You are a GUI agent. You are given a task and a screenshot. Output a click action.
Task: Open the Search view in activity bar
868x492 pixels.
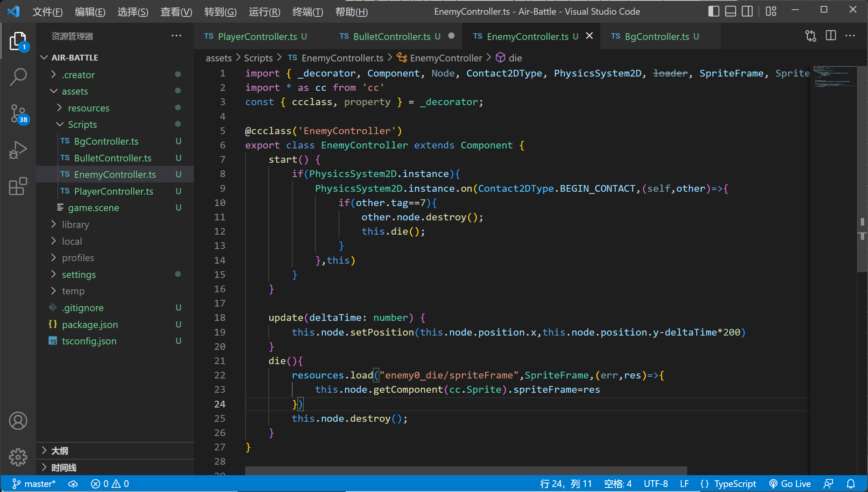point(18,77)
